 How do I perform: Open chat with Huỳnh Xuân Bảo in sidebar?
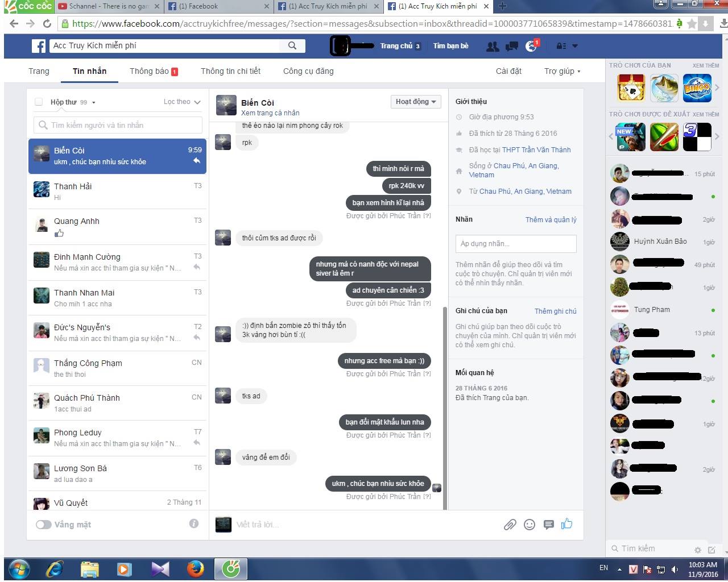tap(663, 242)
